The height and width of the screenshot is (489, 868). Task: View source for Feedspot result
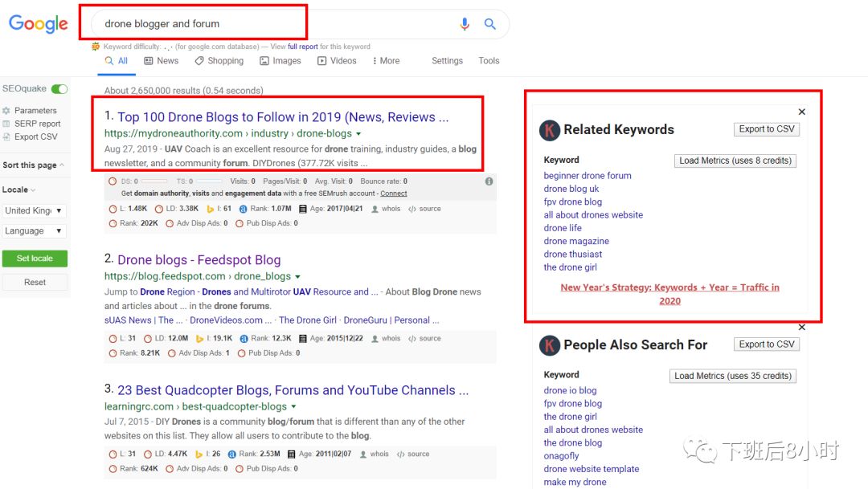[424, 338]
